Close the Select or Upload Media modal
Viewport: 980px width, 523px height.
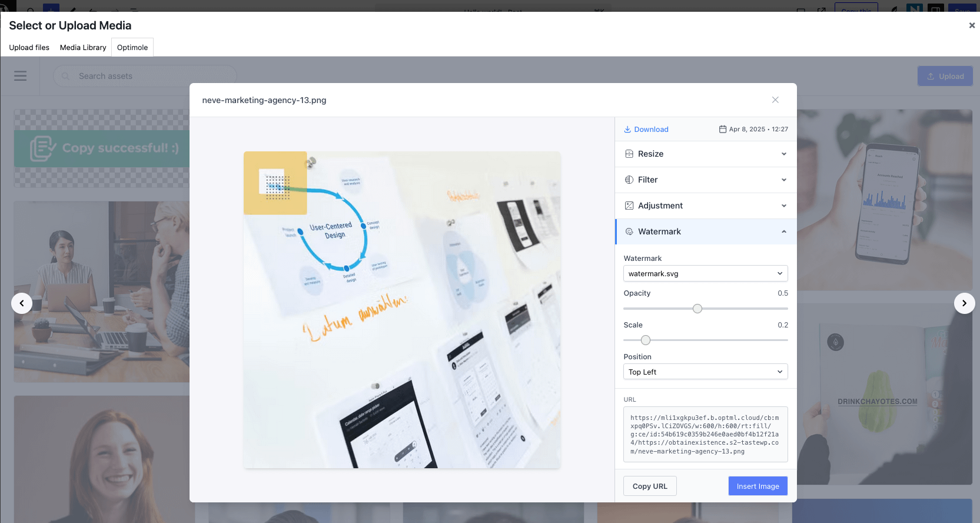[972, 25]
